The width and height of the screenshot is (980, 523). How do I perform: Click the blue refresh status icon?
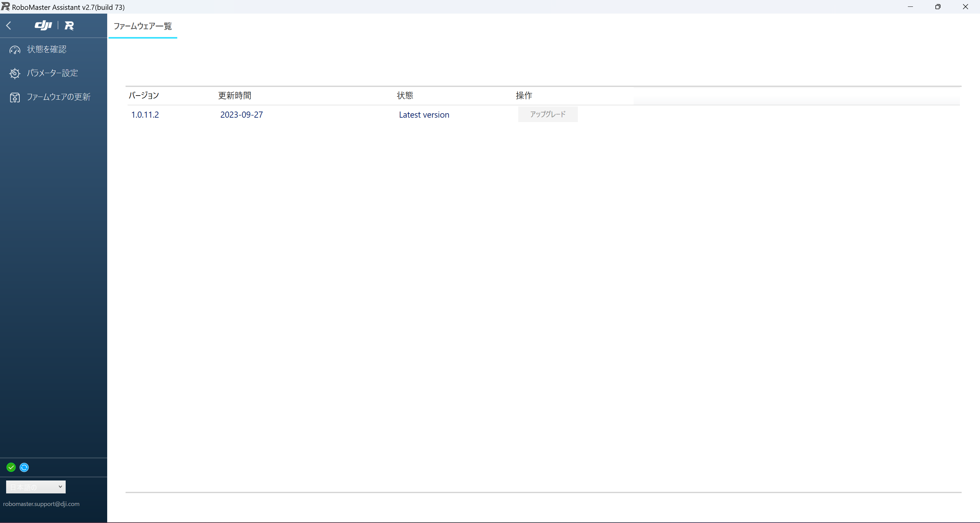click(x=24, y=467)
